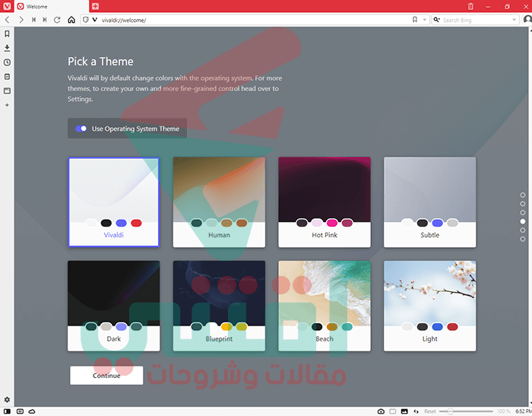
Task: Click the Fast Forward navigation button
Action: tap(45, 20)
